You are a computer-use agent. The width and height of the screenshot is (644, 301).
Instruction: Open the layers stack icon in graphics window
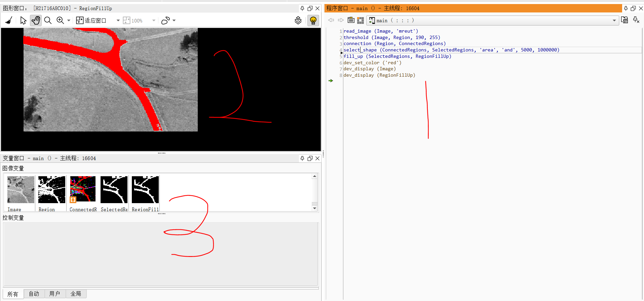click(x=298, y=21)
